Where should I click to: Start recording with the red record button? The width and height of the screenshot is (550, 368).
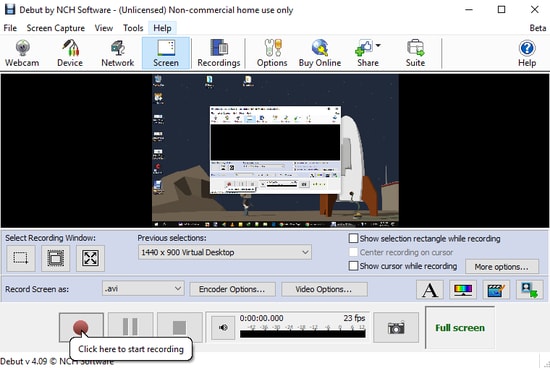81,328
